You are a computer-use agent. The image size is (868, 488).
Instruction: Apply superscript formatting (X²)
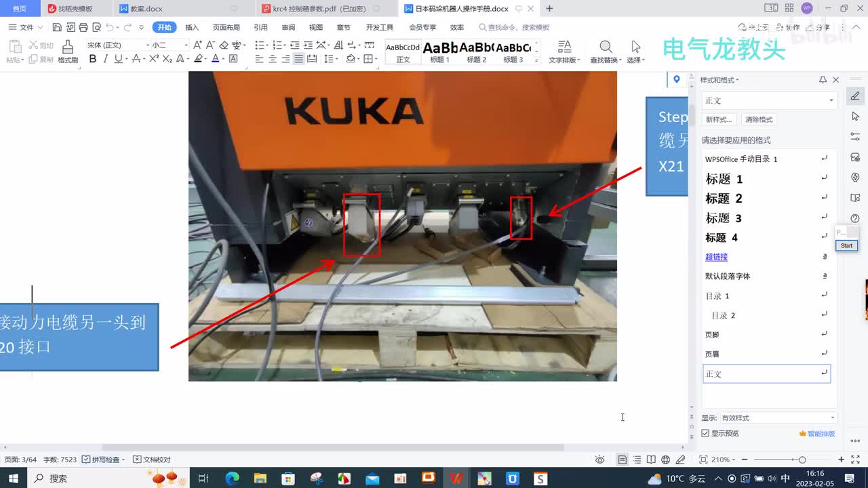click(154, 59)
